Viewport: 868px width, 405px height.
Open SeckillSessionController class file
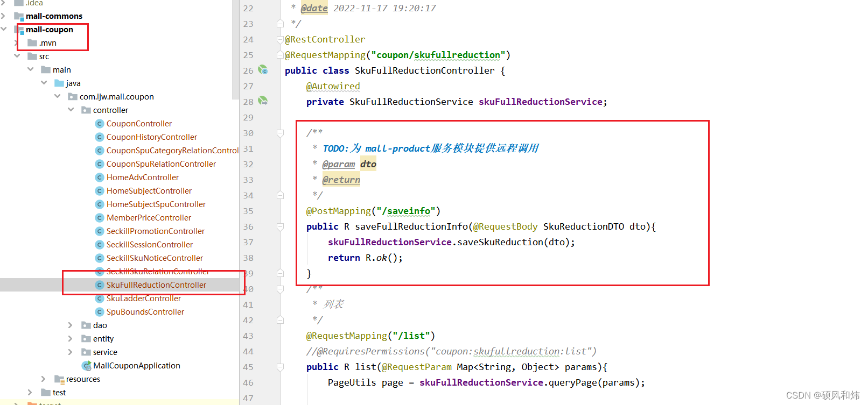150,245
